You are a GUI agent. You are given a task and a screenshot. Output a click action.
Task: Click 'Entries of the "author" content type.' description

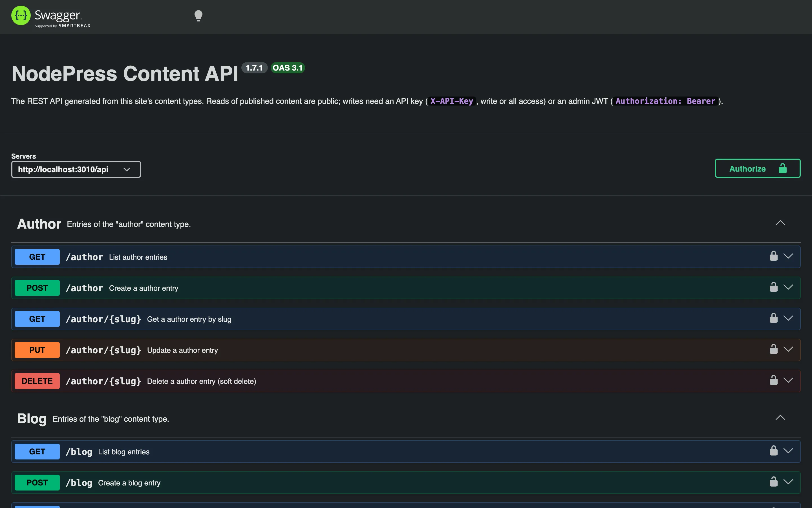(129, 224)
